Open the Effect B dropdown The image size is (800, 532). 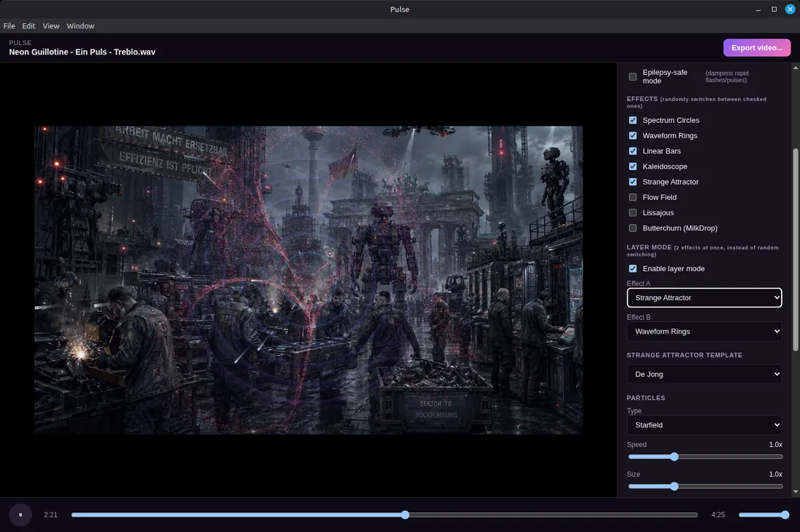[x=704, y=331]
